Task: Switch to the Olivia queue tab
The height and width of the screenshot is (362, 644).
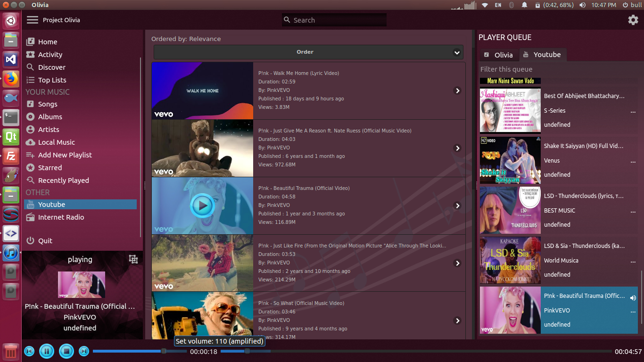Action: (x=499, y=55)
